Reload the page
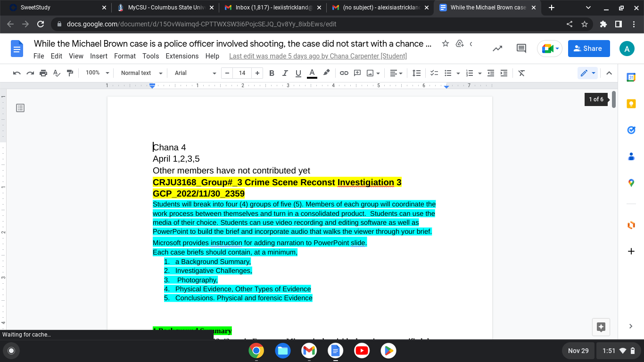Viewport: 644px width, 362px height. click(x=41, y=24)
